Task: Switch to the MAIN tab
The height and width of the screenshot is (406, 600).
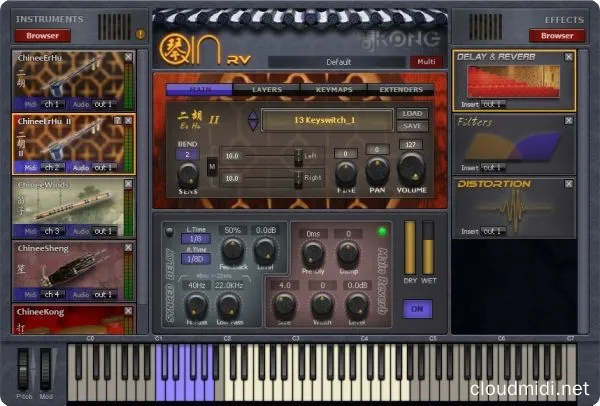Action: point(199,90)
